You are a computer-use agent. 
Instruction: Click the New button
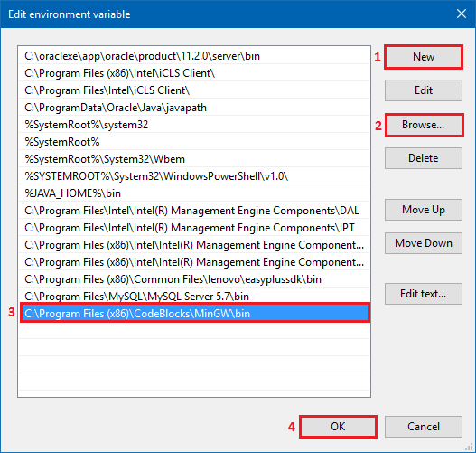point(424,57)
